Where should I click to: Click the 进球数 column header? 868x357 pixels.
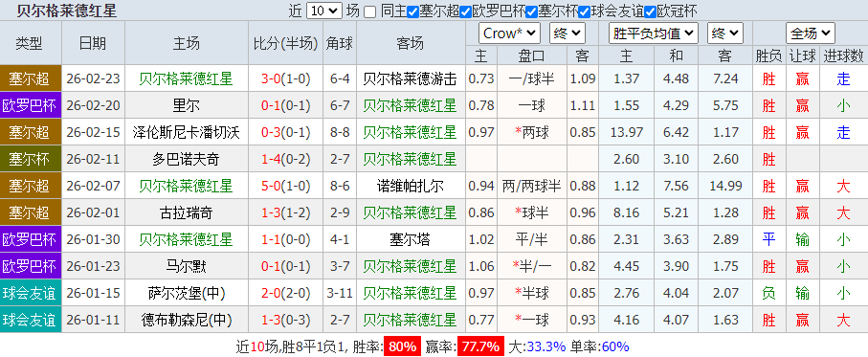point(843,56)
